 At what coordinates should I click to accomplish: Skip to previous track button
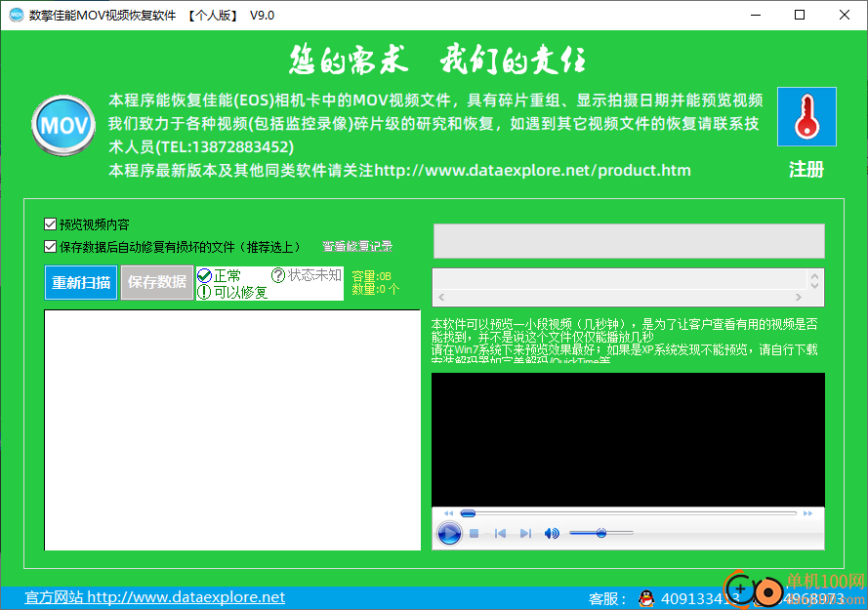(x=500, y=533)
